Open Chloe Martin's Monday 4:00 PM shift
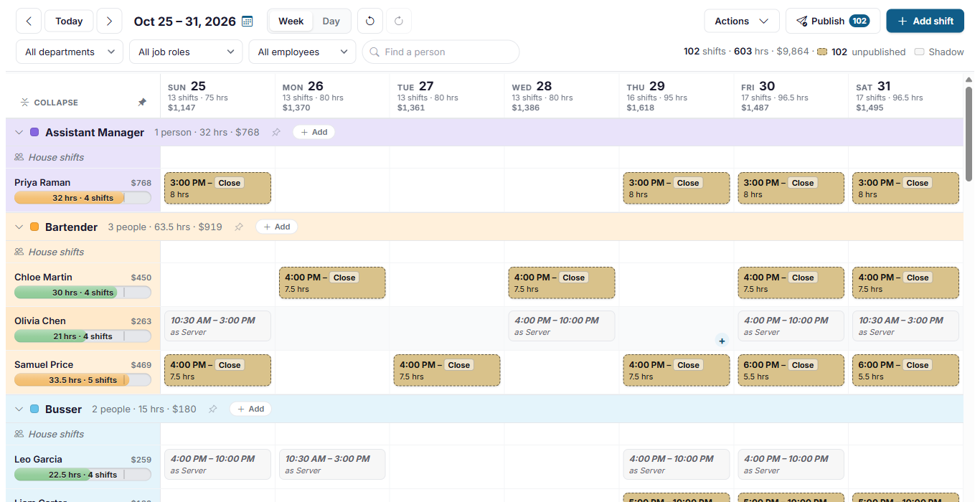 332,283
